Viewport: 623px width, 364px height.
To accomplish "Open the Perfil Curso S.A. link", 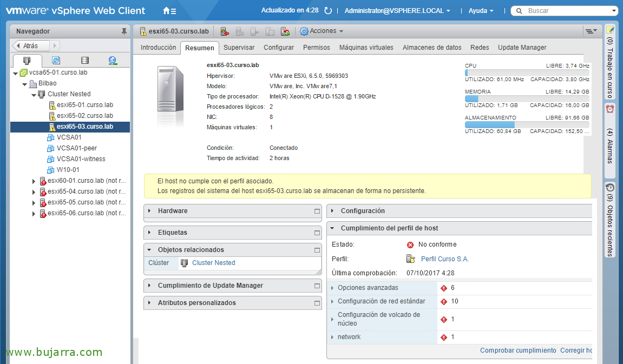I will coord(444,259).
